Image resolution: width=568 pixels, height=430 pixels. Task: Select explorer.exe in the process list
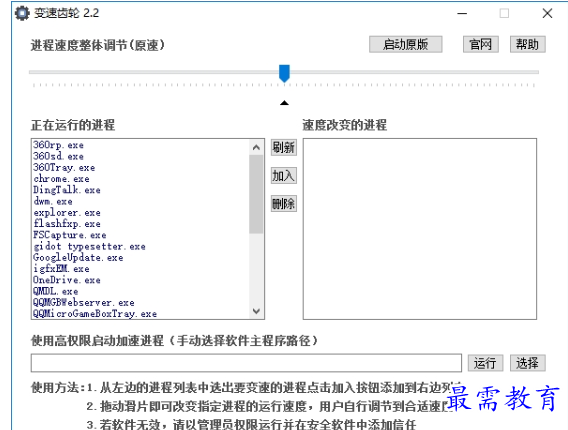point(67,212)
